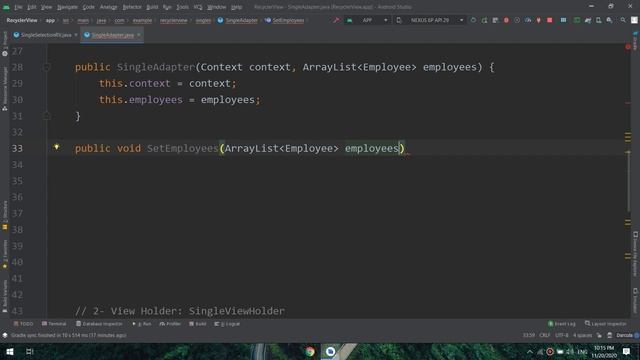Open CRLF line separator selector
Screen dimensions: 640x360
[544, 335]
